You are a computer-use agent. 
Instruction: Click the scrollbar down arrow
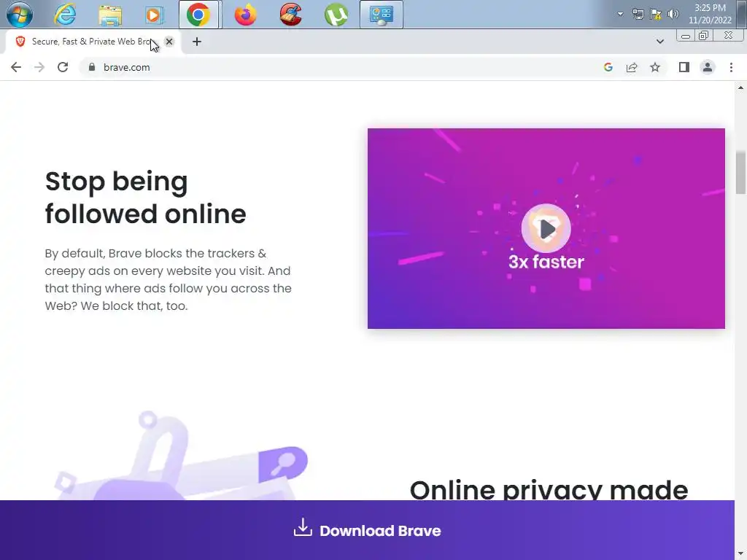(x=740, y=555)
